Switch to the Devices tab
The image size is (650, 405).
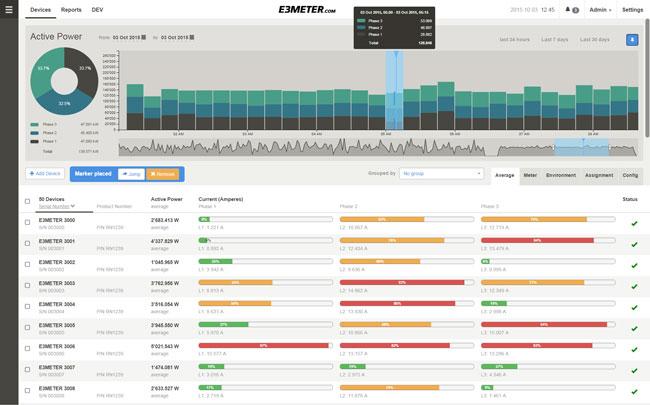pos(41,10)
